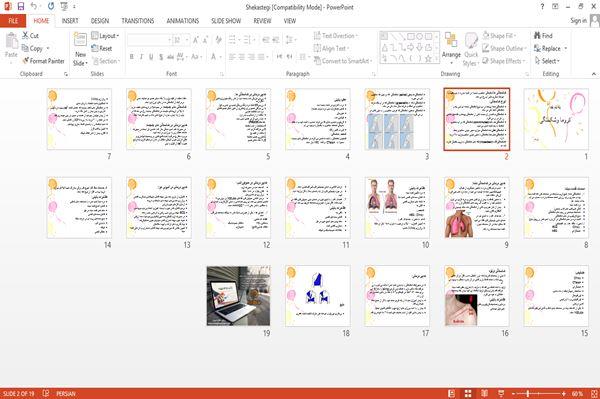Open Text Direction dropdown

pos(336,36)
